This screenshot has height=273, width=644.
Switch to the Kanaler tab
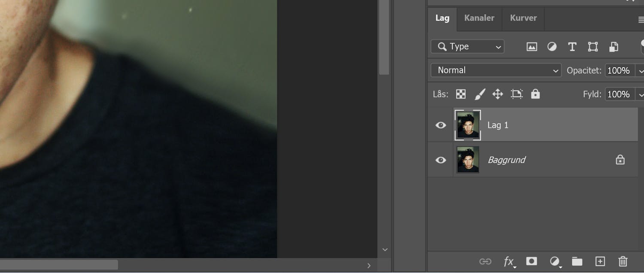point(479,18)
